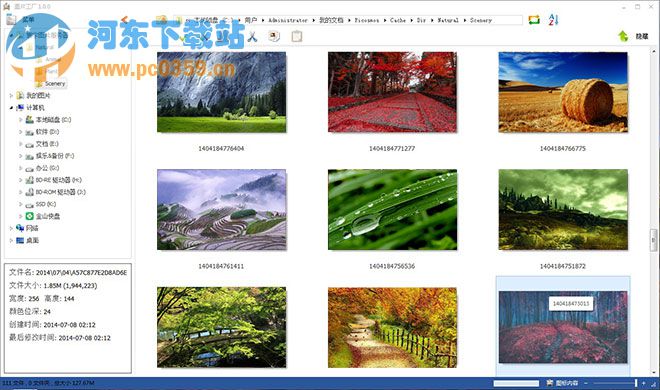Click the file name 1404184761411

click(x=221, y=266)
